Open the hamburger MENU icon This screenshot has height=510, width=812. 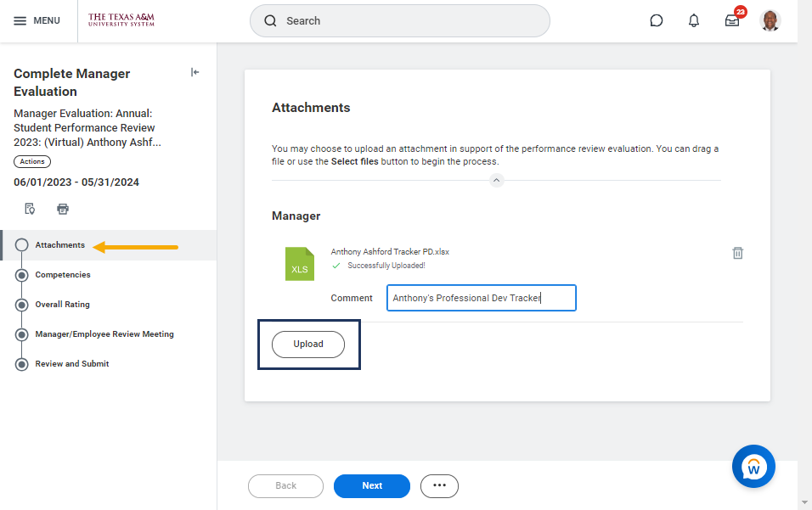[20, 20]
